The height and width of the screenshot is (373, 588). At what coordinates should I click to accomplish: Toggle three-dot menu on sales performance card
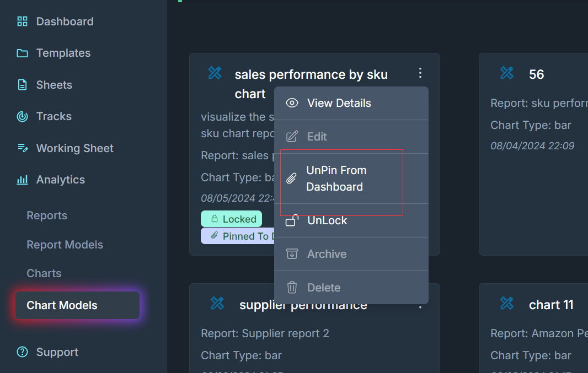tap(420, 73)
